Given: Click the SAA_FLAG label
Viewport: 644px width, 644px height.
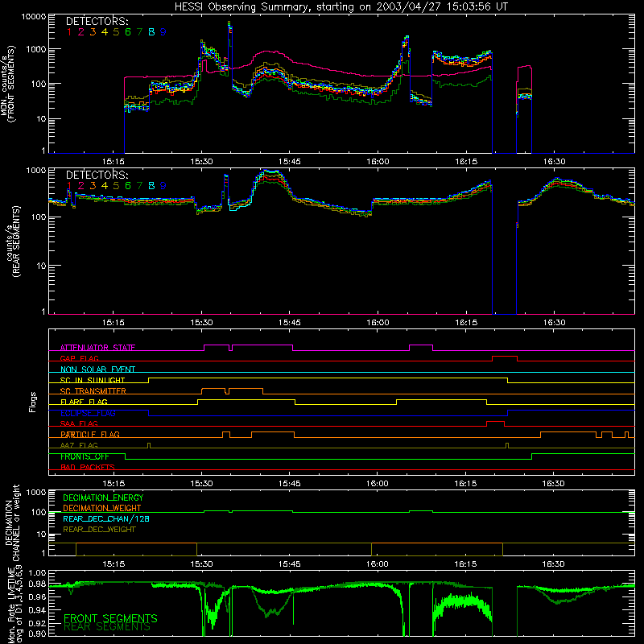Looking at the screenshot, I should (x=79, y=424).
